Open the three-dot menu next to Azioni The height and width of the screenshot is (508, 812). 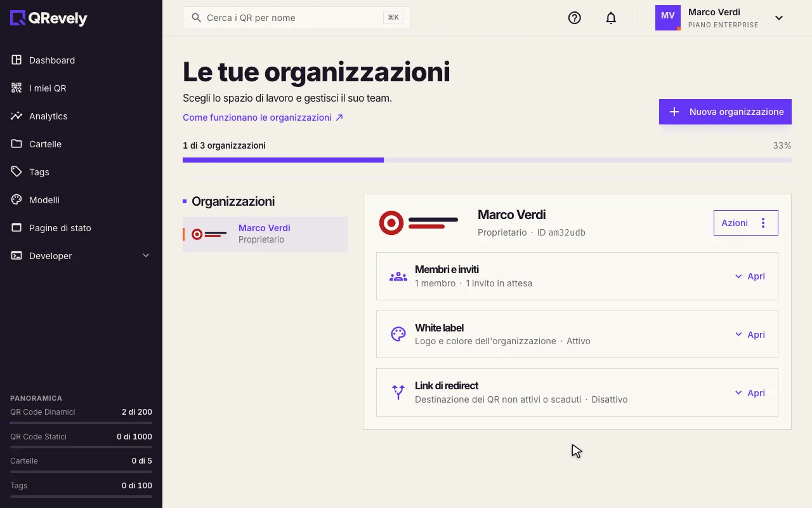763,223
